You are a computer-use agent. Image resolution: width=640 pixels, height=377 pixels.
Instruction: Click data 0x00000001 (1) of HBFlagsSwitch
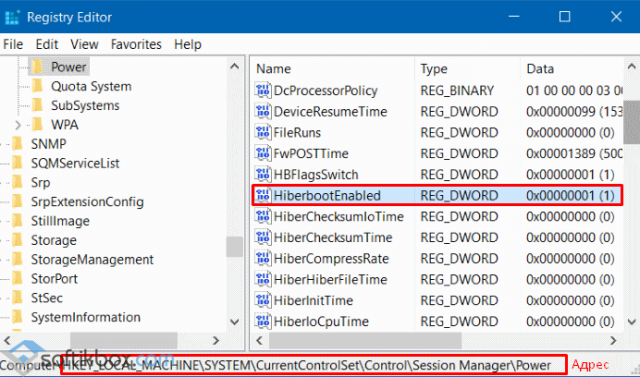point(570,175)
